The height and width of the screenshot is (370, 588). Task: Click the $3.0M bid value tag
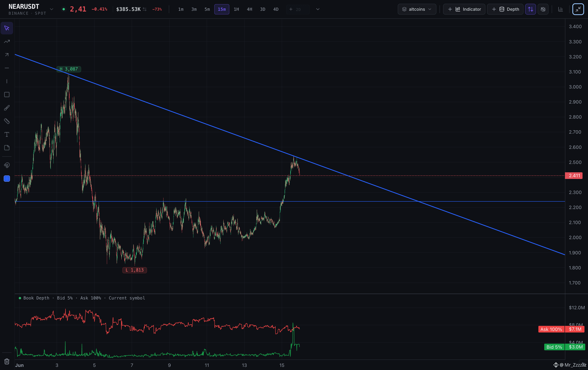pyautogui.click(x=575, y=347)
